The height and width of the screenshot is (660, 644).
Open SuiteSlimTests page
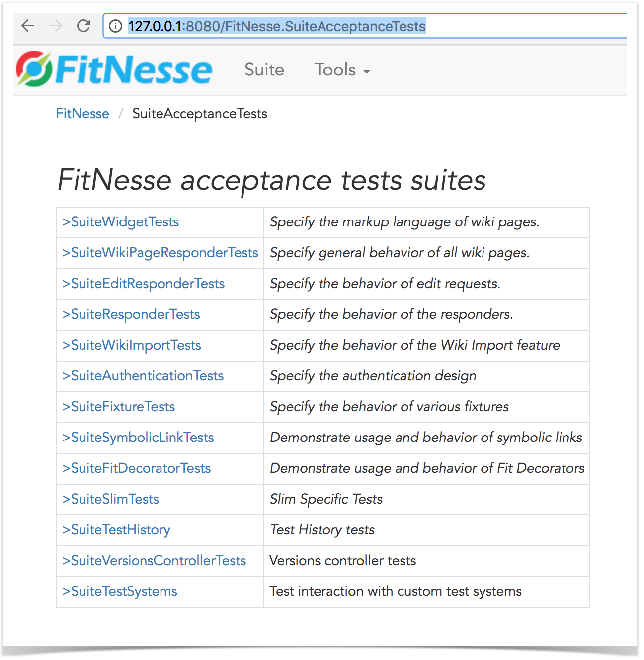pos(110,499)
